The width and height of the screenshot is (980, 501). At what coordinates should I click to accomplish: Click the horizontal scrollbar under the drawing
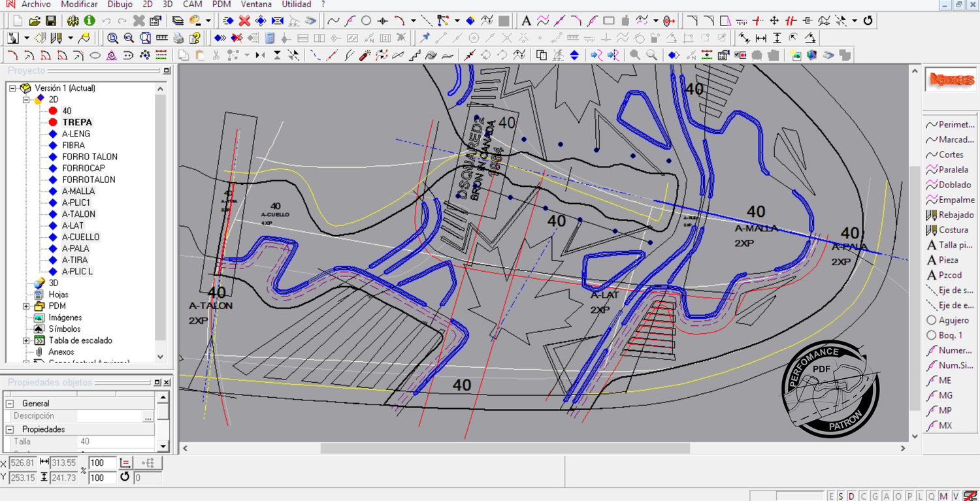505,448
